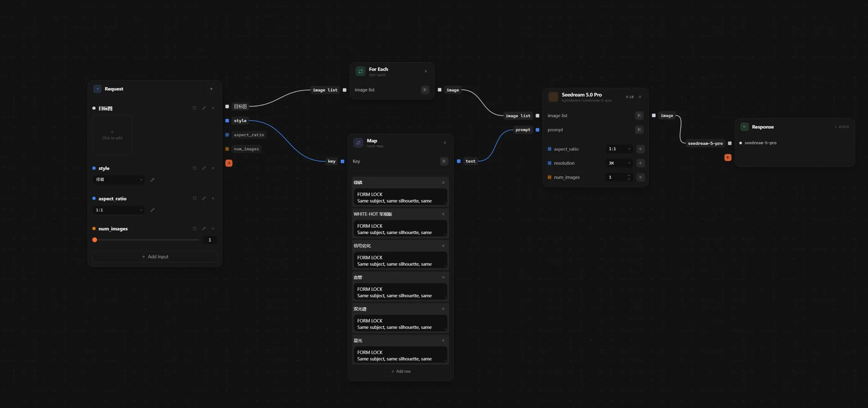Open the aspect_ratio dropdown in Request

tap(119, 210)
